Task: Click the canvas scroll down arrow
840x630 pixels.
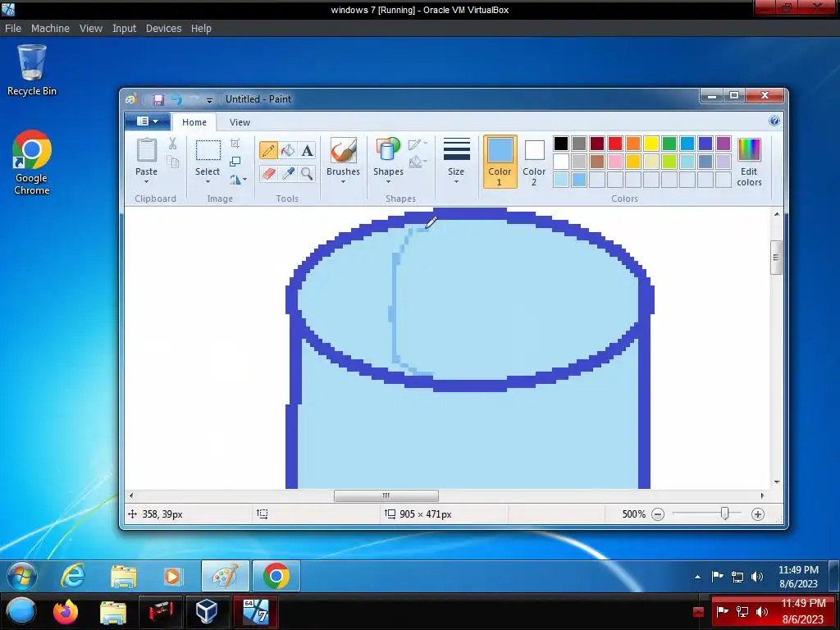Action: [x=776, y=482]
